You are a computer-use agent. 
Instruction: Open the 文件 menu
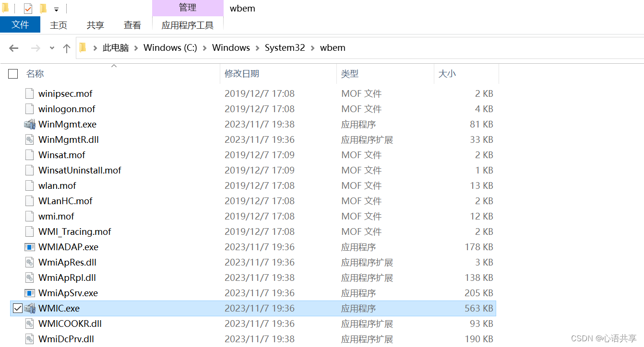click(20, 25)
